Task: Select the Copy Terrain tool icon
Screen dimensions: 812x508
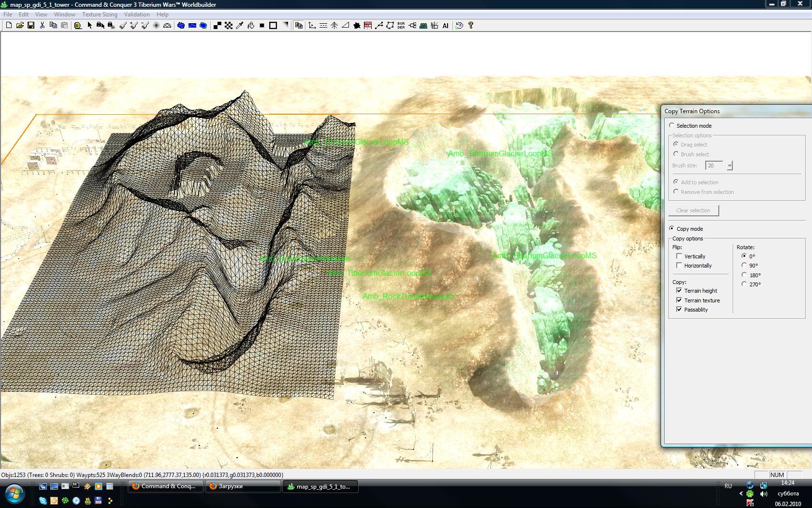Action: 299,25
